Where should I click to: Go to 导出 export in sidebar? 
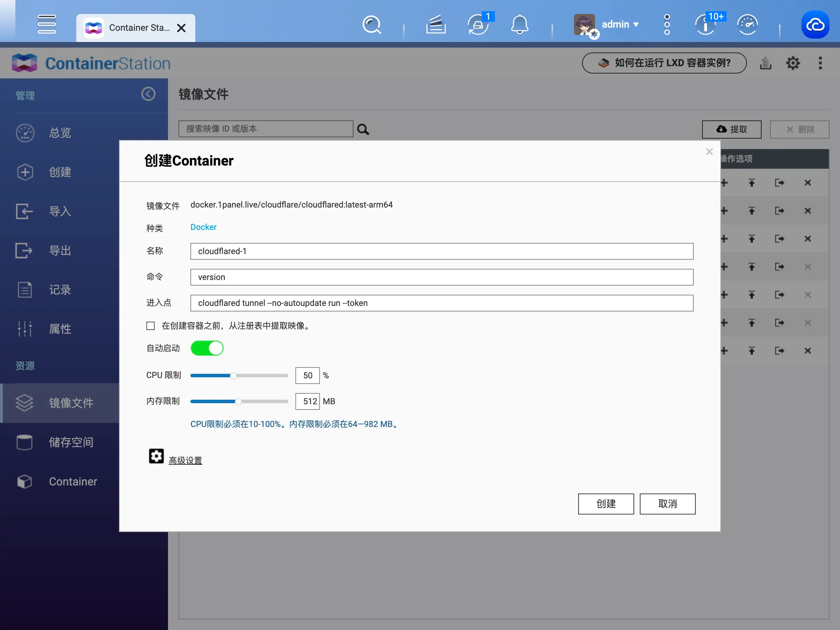pos(59,251)
